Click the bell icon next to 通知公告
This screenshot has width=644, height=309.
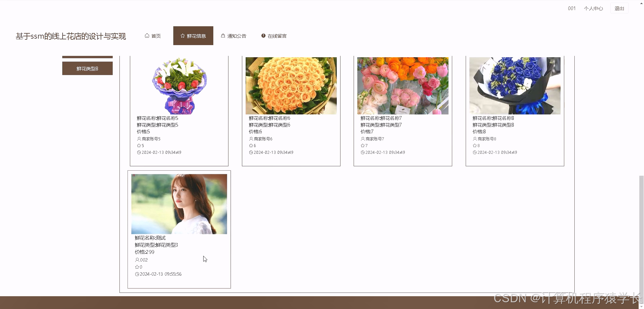[223, 35]
